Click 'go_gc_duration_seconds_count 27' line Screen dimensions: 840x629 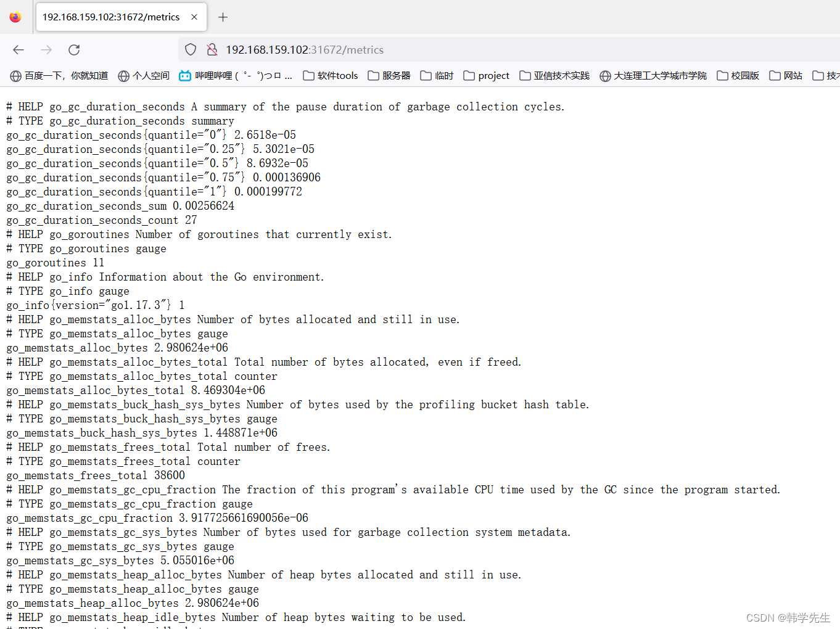(102, 220)
